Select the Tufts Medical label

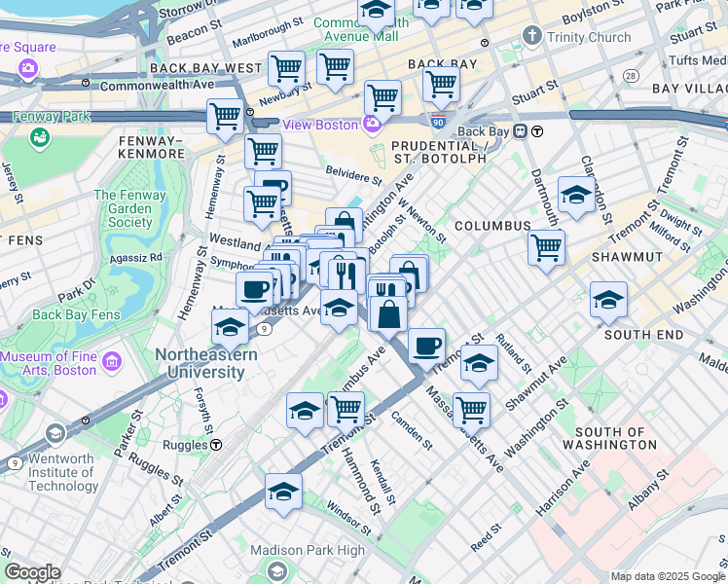[698, 60]
